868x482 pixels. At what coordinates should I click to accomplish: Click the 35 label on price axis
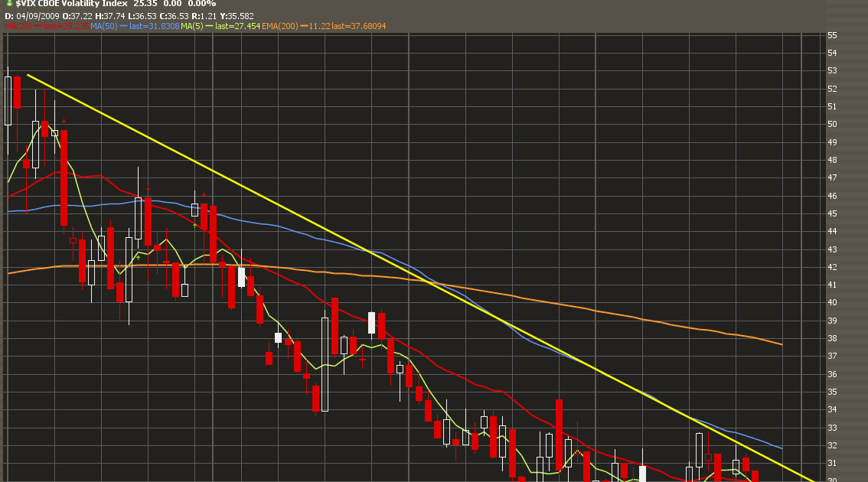point(832,392)
